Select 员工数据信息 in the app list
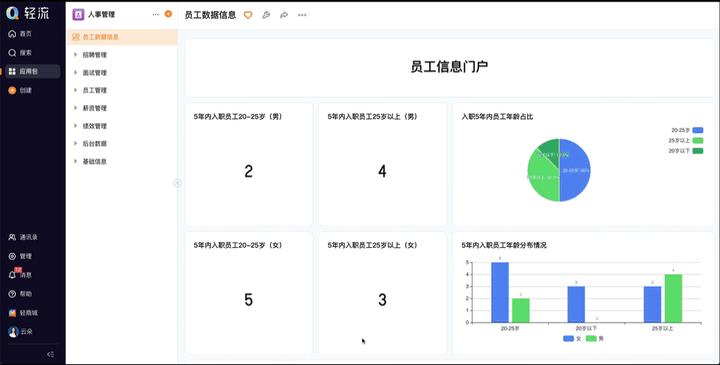The width and height of the screenshot is (720, 365). [122, 37]
